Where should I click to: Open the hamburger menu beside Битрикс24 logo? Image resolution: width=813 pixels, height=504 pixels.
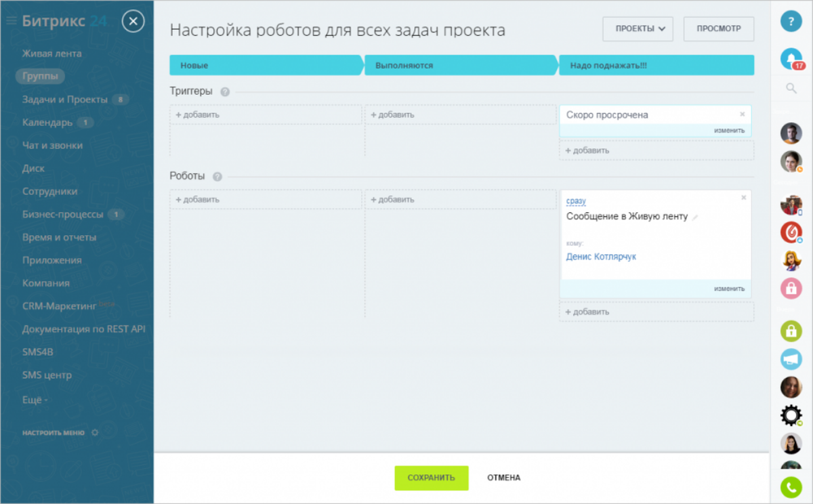tap(10, 19)
